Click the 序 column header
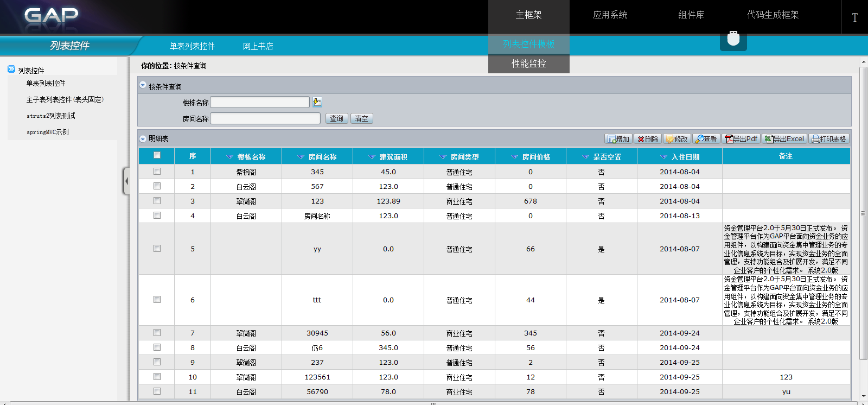868x405 pixels. (x=193, y=156)
